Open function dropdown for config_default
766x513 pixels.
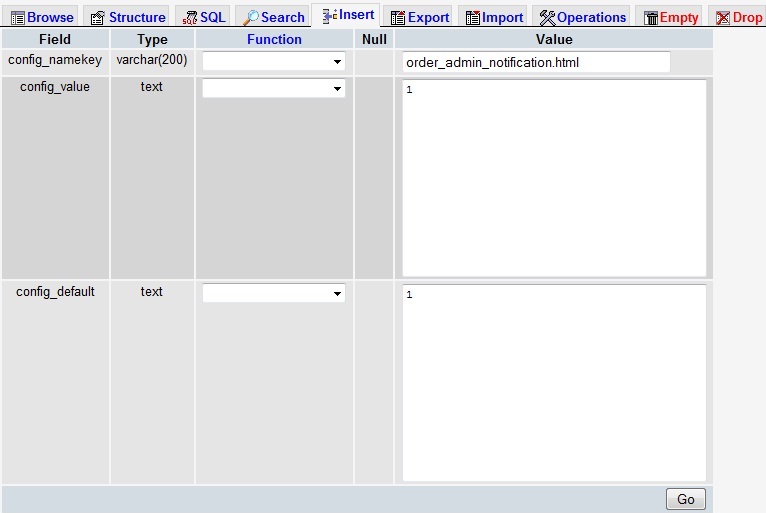(x=274, y=293)
